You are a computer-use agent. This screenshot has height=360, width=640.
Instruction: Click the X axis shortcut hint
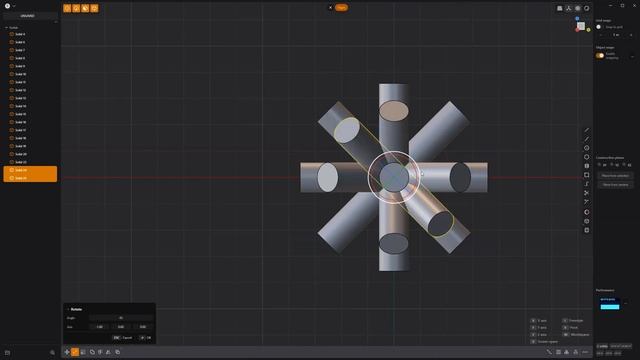point(539,321)
